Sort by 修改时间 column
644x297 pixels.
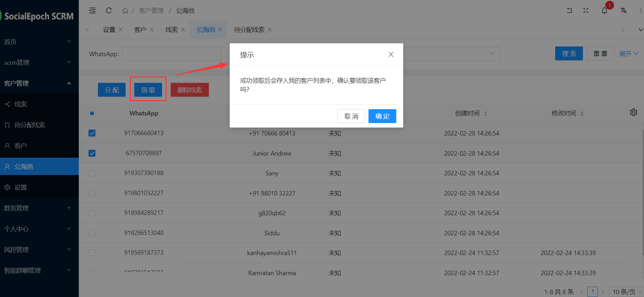click(582, 113)
